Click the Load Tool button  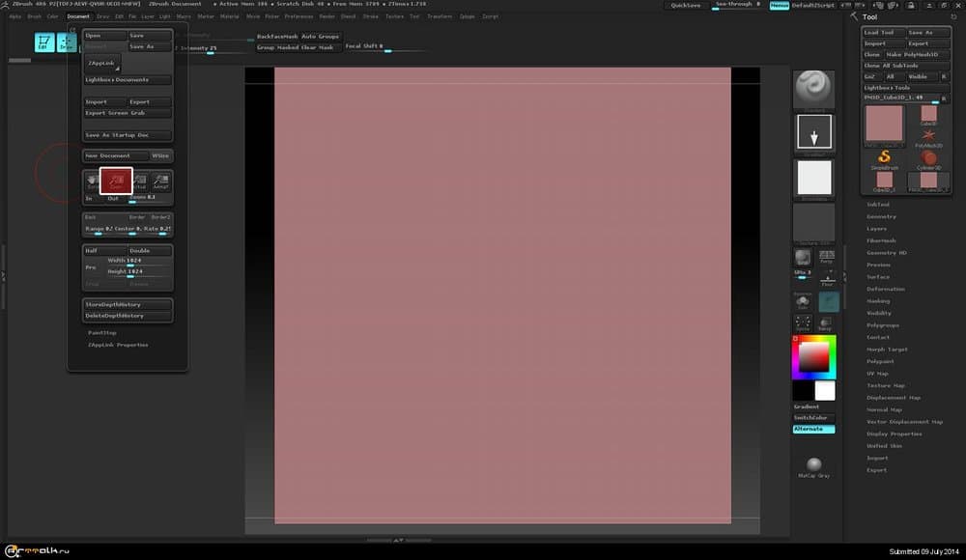[x=884, y=33]
